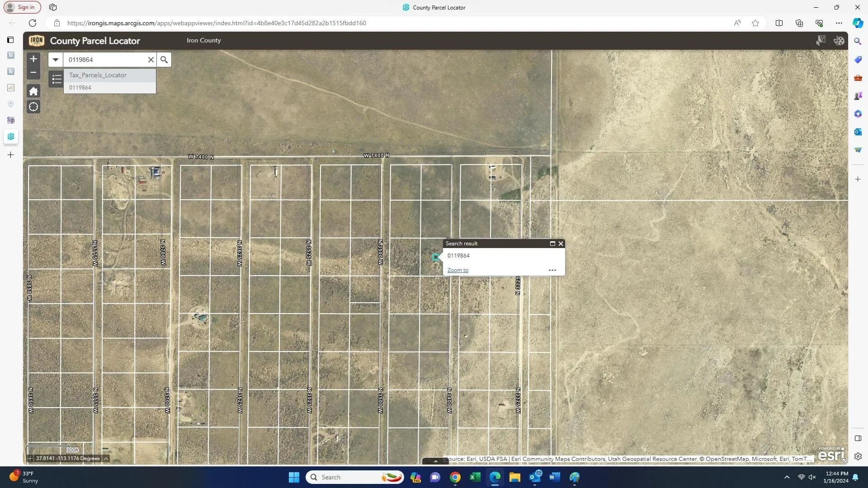Click the Home default extent button
The image size is (868, 488).
(x=33, y=91)
